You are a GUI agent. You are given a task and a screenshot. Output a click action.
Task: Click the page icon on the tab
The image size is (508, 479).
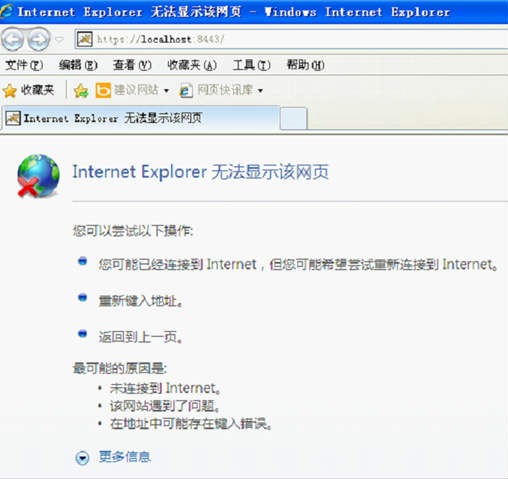click(x=13, y=118)
